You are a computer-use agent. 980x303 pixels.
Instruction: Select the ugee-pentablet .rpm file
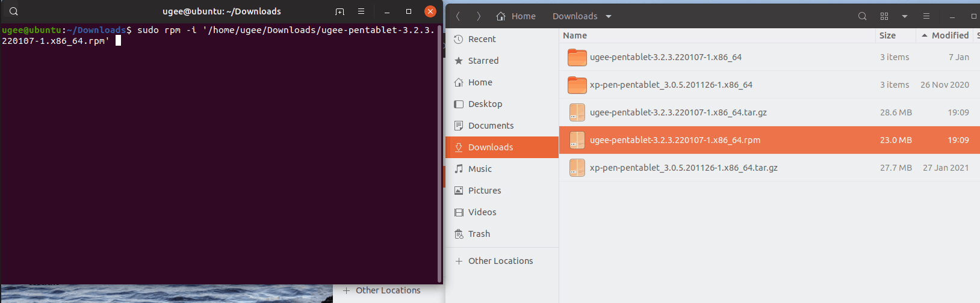point(674,140)
